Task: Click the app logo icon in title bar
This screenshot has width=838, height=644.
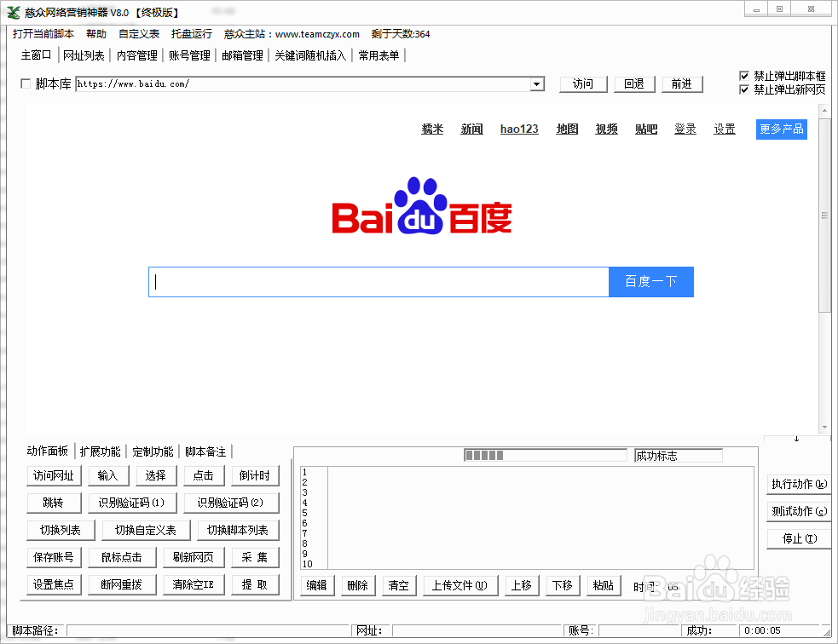Action: click(13, 12)
